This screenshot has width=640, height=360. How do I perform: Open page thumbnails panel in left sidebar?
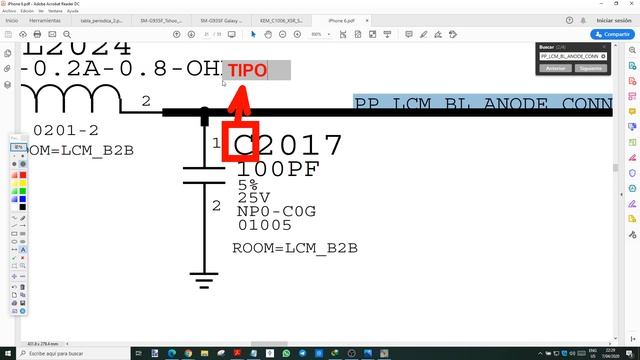coord(7,53)
